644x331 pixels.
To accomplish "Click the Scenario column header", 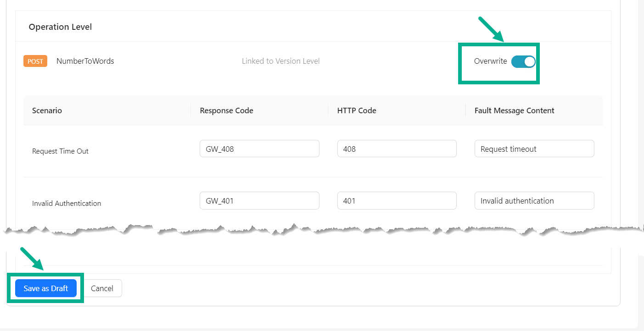I will [x=47, y=110].
